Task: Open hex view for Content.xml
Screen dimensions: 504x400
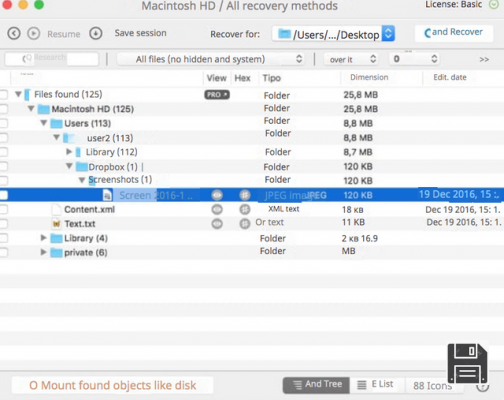Action: click(x=245, y=209)
